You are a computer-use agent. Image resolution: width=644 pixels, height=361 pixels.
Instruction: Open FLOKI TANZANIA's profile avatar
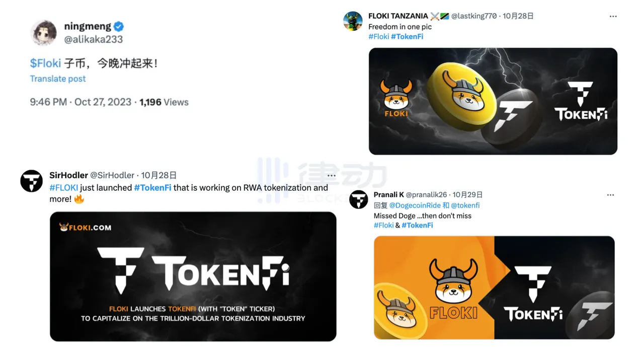click(x=353, y=21)
